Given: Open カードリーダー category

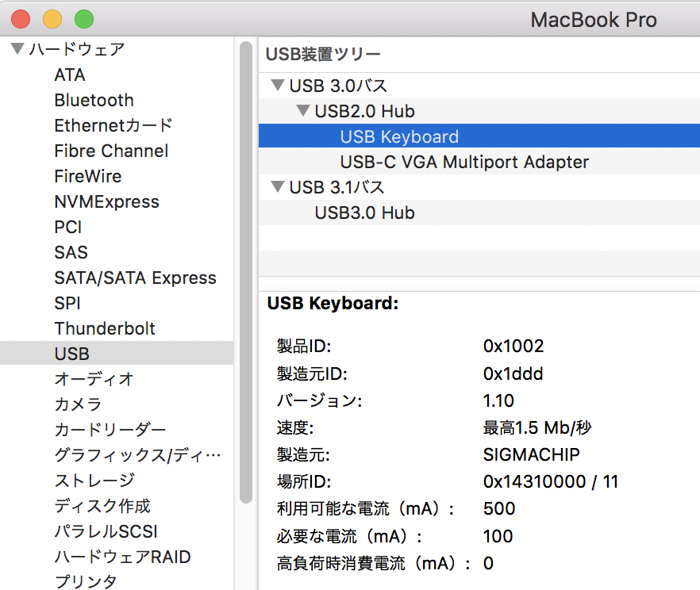Looking at the screenshot, I should (x=110, y=430).
